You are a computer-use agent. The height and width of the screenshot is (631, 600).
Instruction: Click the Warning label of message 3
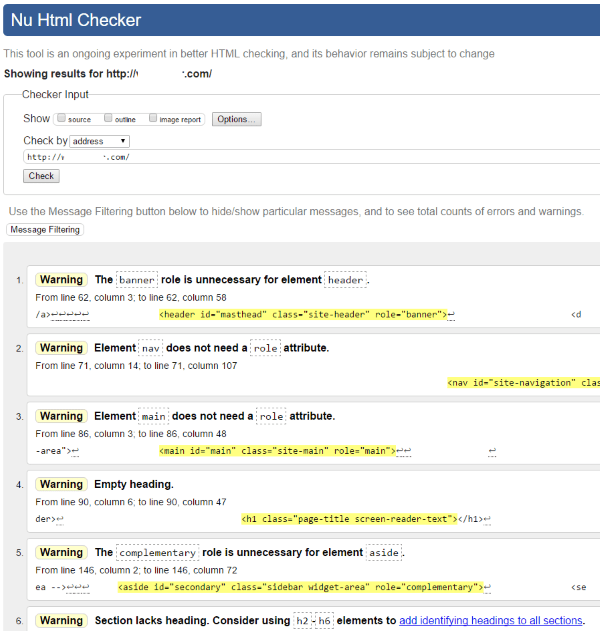point(61,416)
